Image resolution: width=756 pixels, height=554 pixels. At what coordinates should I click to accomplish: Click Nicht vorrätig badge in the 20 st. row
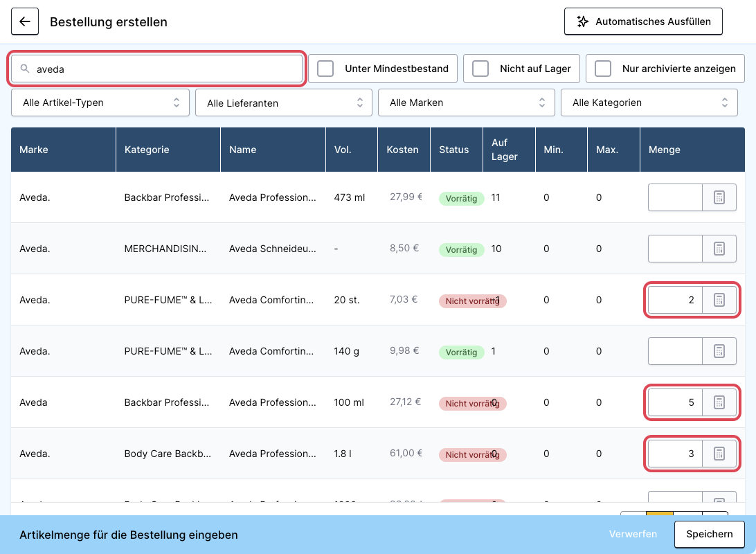point(472,301)
